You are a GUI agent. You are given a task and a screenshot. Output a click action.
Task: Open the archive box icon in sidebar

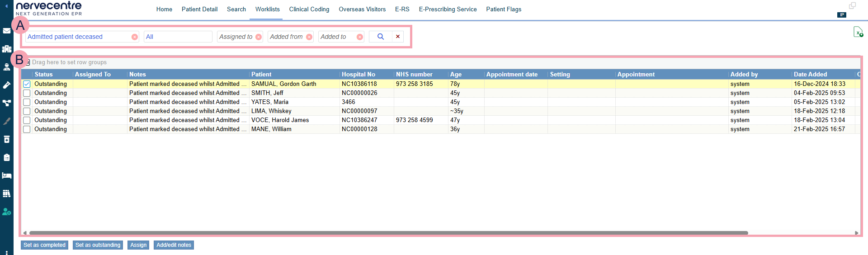pos(7,139)
